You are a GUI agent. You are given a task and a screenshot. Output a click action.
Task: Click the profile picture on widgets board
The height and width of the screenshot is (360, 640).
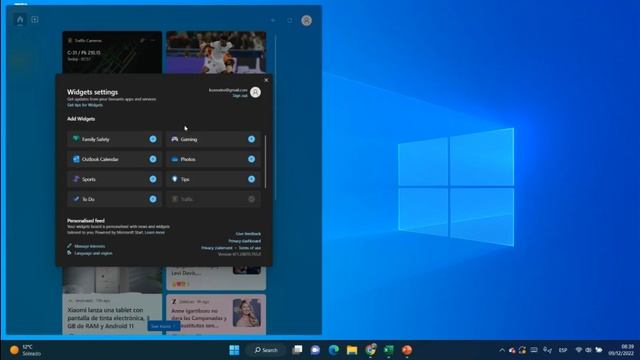pos(307,20)
